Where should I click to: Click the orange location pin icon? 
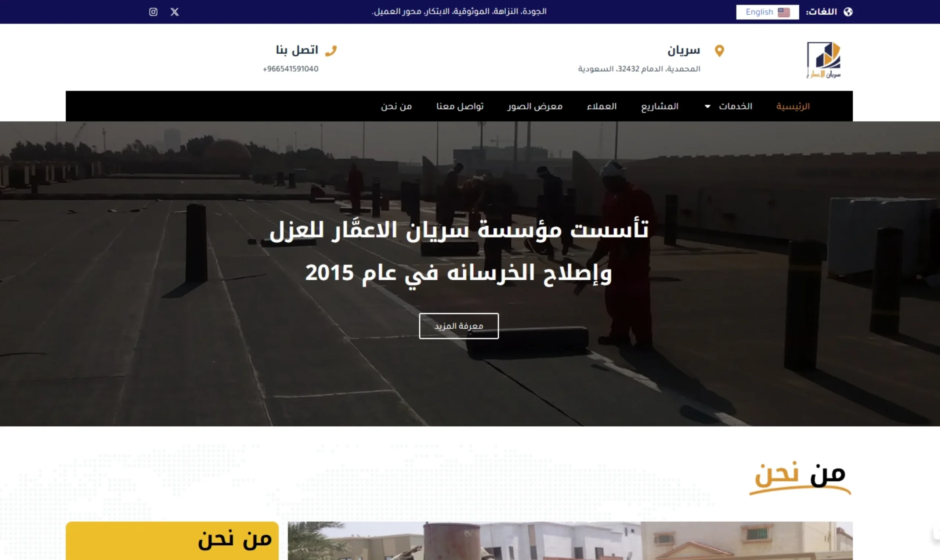(x=719, y=51)
